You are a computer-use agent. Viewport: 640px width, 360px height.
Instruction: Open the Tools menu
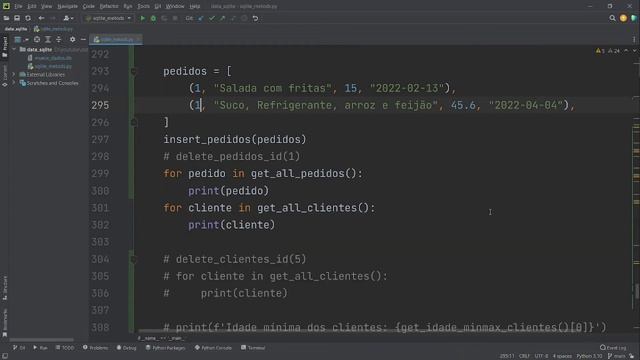[143, 7]
